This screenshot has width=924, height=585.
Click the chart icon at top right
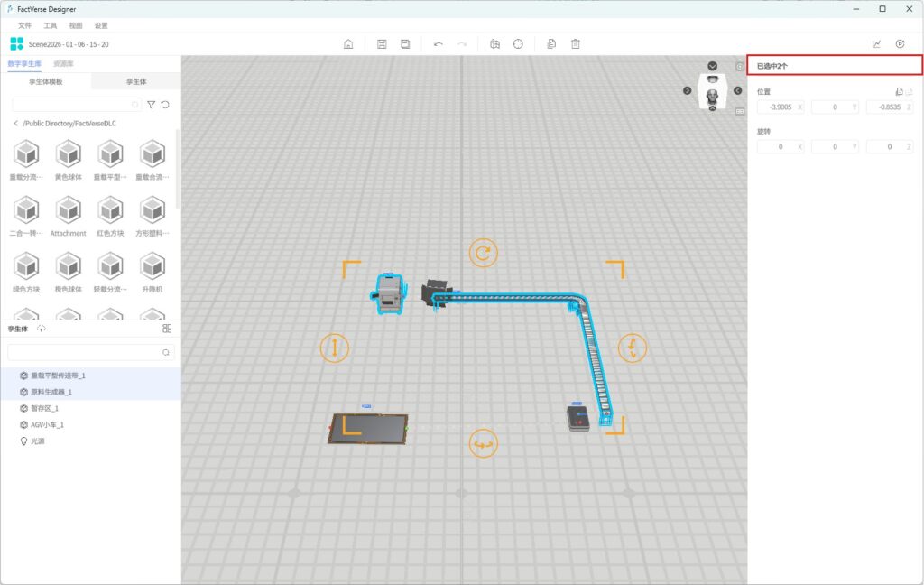pyautogui.click(x=876, y=44)
